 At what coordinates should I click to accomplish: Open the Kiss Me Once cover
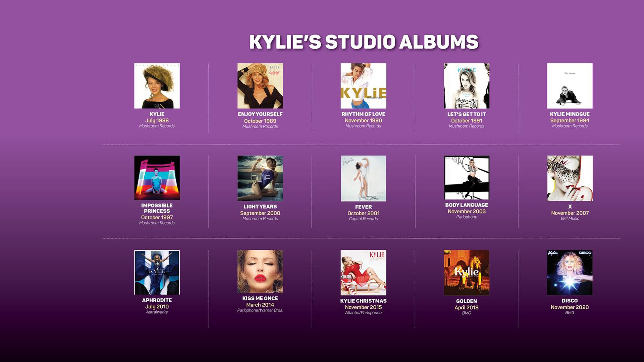(260, 271)
